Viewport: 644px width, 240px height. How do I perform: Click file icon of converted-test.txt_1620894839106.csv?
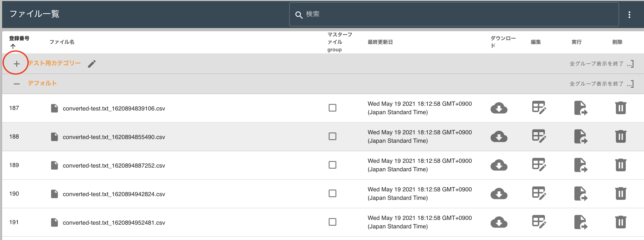54,108
